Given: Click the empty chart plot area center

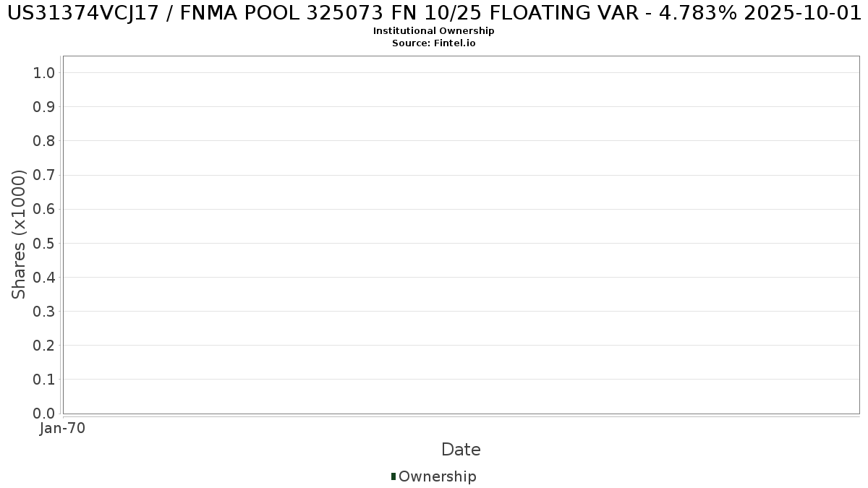Looking at the screenshot, I should click(461, 235).
